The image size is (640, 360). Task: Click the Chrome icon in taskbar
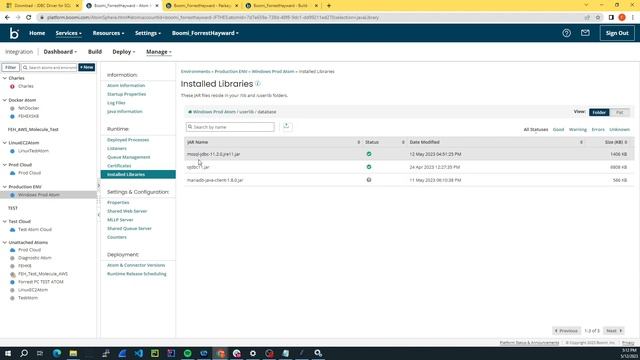(x=220, y=353)
